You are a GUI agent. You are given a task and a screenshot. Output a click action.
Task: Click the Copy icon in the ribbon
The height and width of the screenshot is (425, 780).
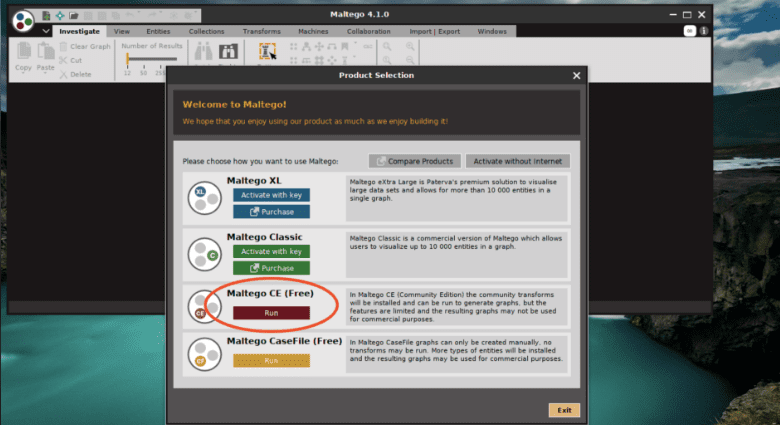(23, 54)
